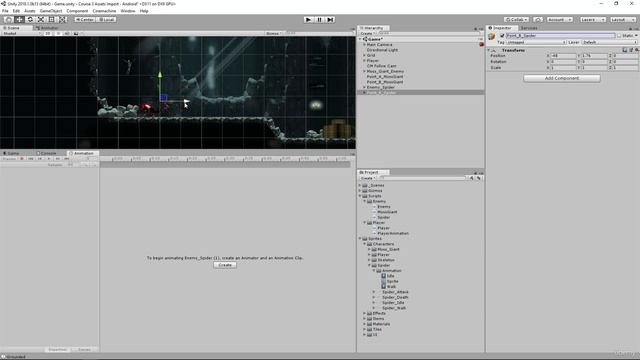
Task: Toggle scene audio in the Scene toolbar
Action: [67, 33]
